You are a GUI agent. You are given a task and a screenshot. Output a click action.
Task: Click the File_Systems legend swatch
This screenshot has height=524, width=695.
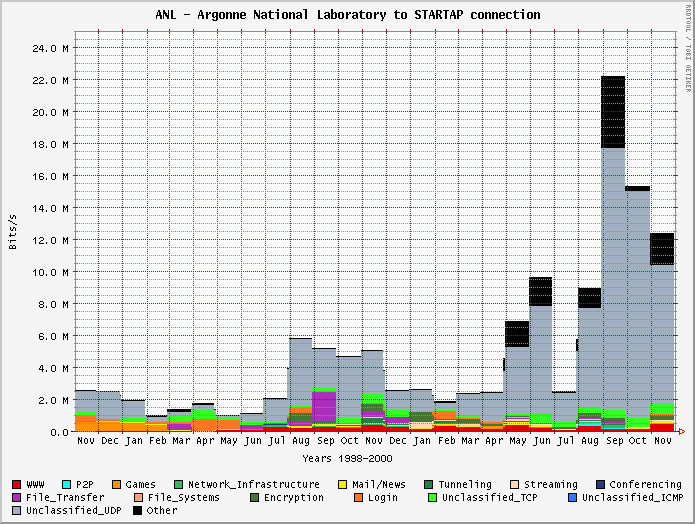(x=138, y=497)
